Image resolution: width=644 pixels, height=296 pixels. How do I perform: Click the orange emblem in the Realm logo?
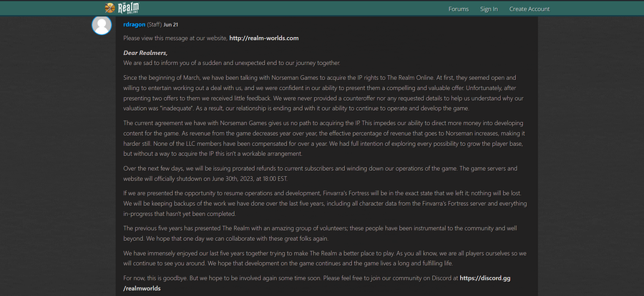109,9
